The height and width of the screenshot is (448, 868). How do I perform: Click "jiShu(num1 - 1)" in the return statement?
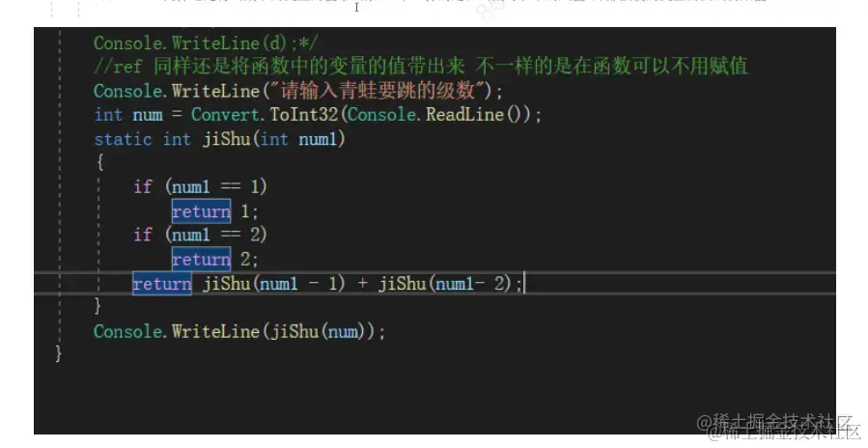pyautogui.click(x=274, y=284)
